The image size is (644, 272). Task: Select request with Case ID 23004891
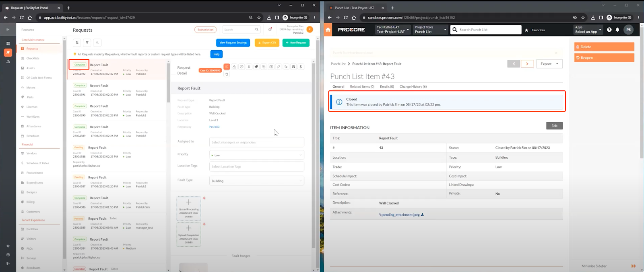117,90
